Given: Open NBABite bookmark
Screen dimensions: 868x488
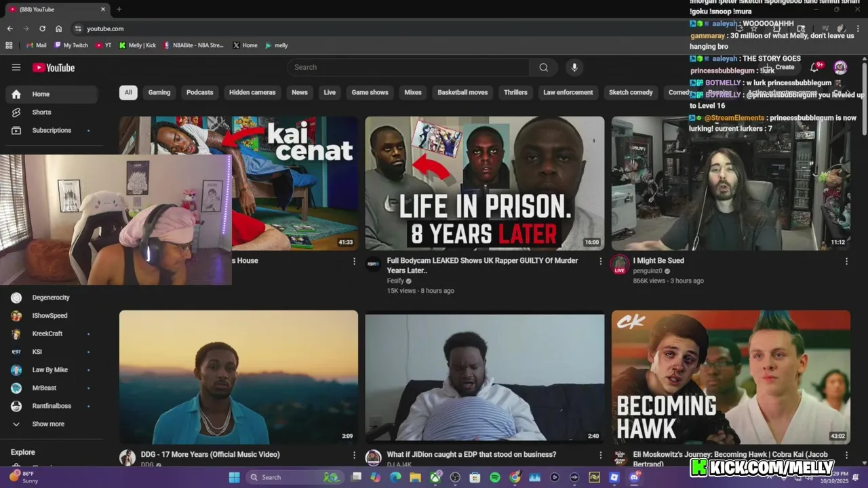Looking at the screenshot, I should pyautogui.click(x=193, y=45).
